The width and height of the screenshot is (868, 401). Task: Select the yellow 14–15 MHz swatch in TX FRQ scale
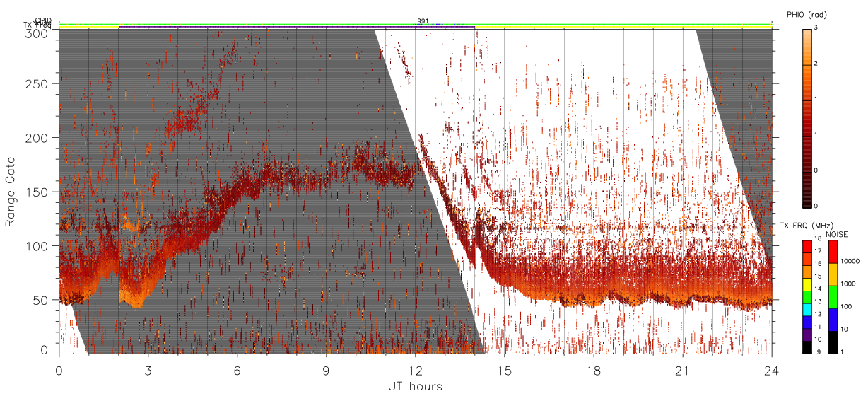click(x=807, y=284)
